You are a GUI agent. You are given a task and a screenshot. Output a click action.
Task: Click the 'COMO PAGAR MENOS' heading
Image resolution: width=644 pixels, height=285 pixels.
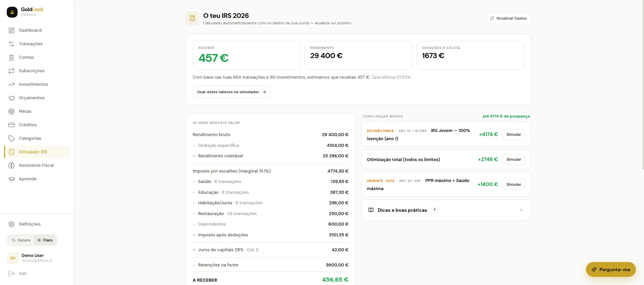coord(383,116)
